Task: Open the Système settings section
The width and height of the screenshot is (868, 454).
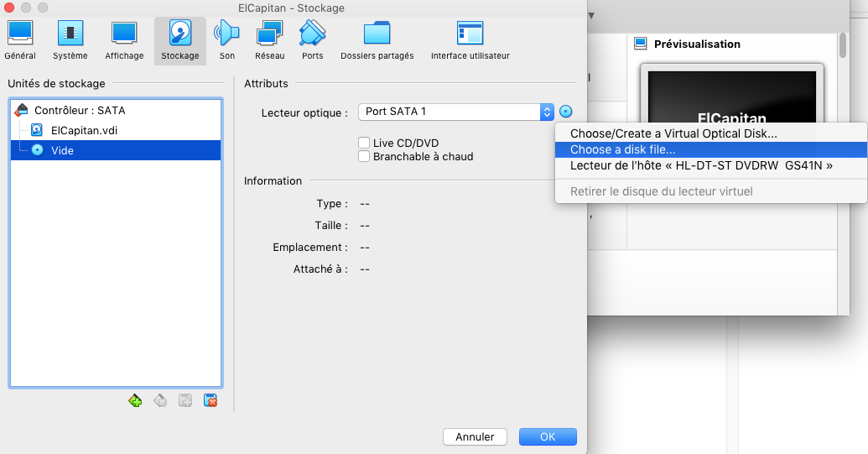Action: pos(70,40)
